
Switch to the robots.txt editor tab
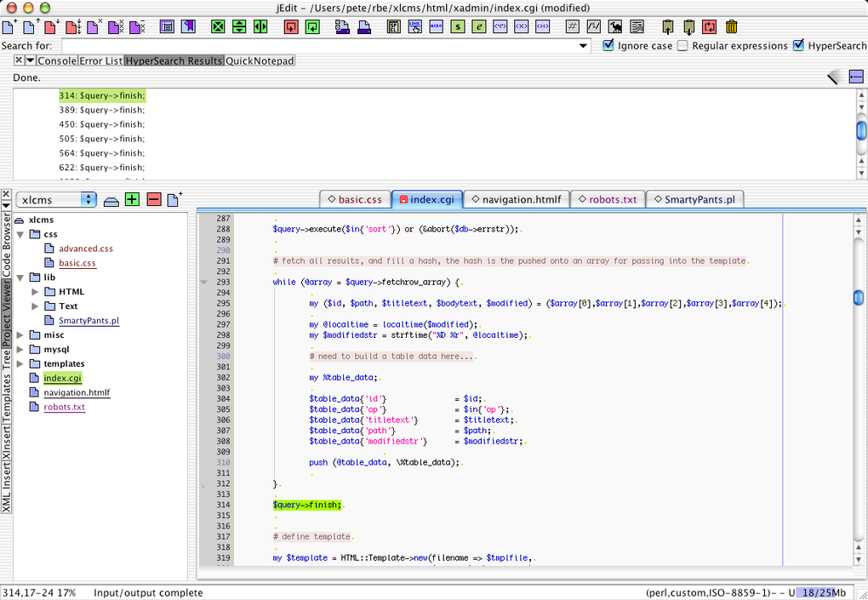[607, 199]
